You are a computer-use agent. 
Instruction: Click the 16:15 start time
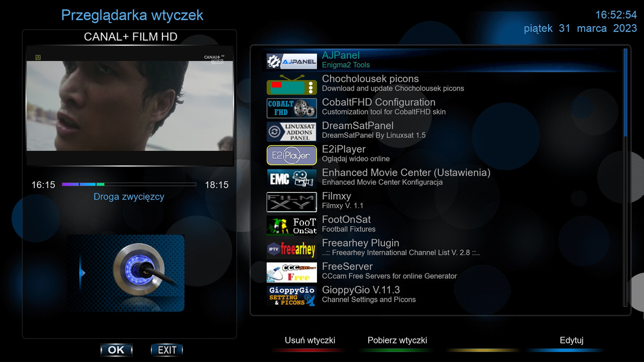pos(43,185)
